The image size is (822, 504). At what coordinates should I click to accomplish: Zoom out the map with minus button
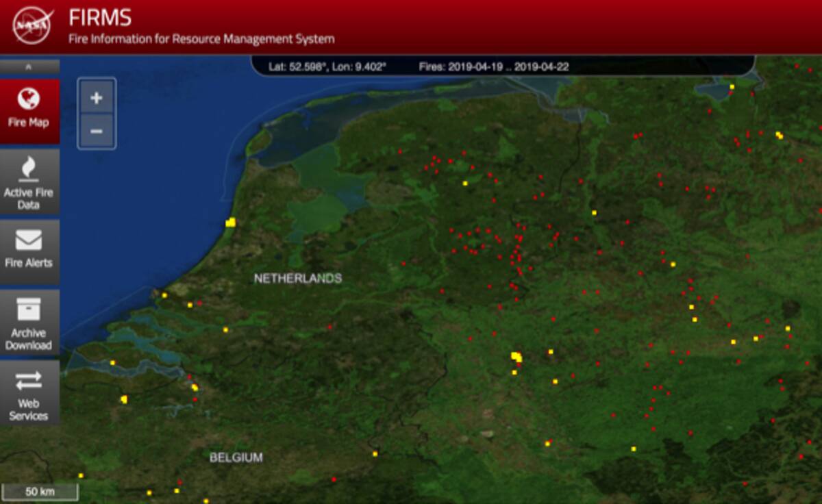point(97,131)
